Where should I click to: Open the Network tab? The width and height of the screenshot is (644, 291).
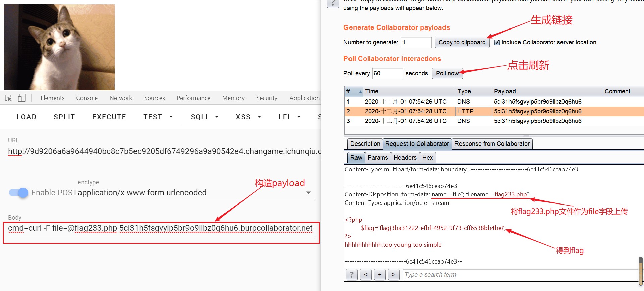click(121, 98)
